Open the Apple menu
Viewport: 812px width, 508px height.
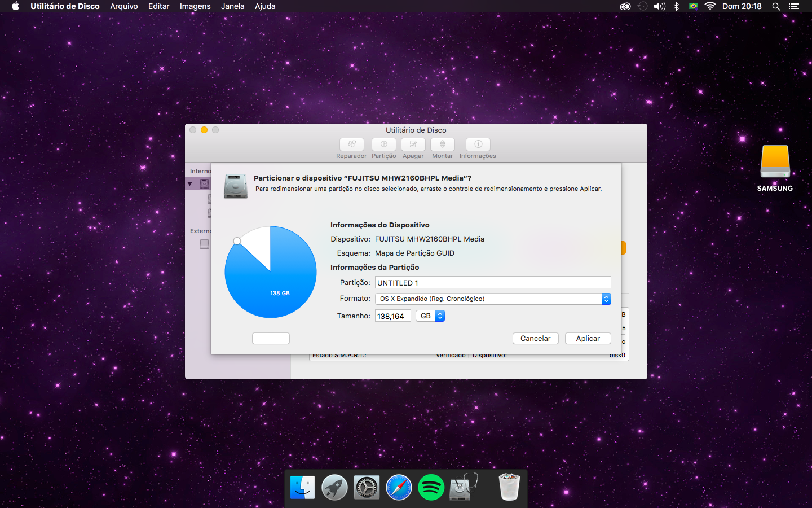[15, 6]
